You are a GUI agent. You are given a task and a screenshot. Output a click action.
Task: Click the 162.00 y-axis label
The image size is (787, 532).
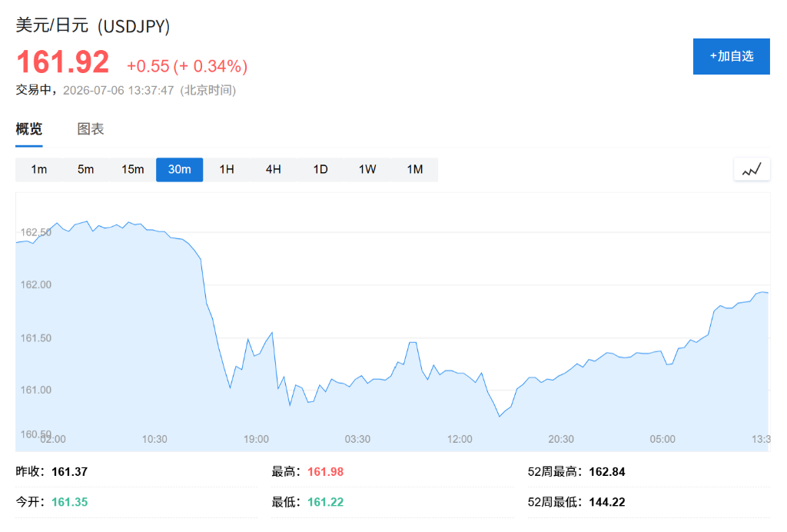35,284
